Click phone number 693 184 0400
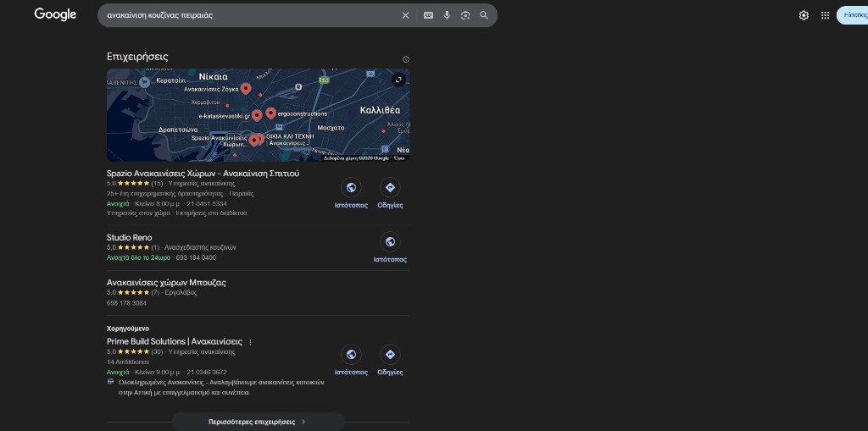The height and width of the screenshot is (431, 868). coord(196,257)
